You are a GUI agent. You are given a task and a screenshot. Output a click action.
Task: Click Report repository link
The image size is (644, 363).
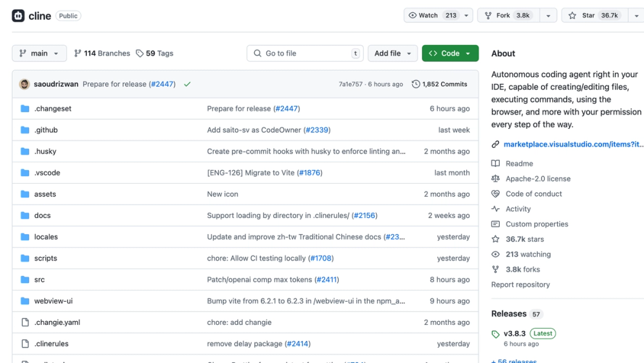pos(520,284)
